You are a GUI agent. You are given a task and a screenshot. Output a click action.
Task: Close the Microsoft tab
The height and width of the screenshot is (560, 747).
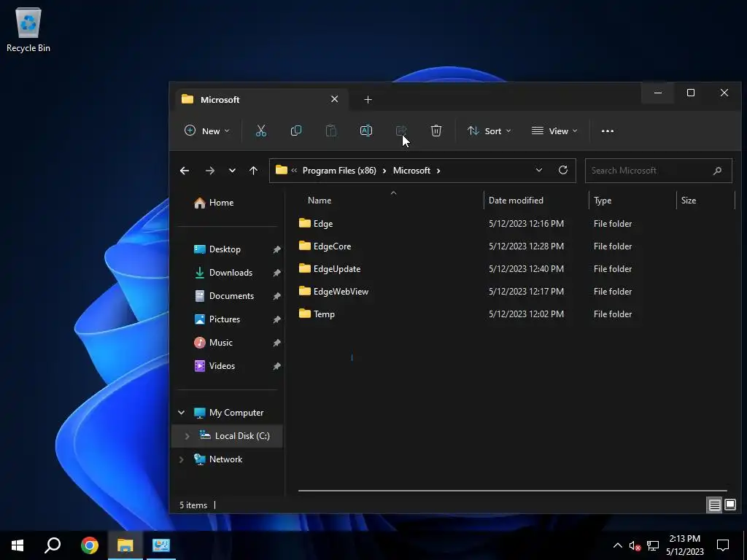click(334, 99)
